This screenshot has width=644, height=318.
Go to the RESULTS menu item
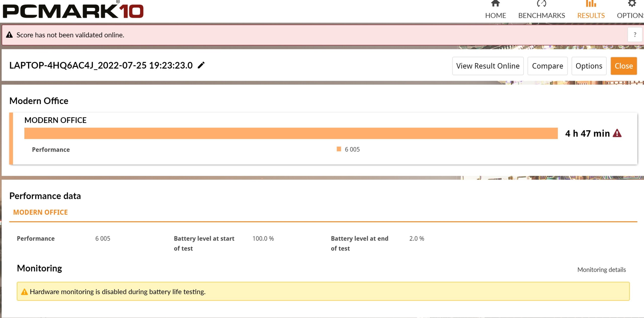591,16
